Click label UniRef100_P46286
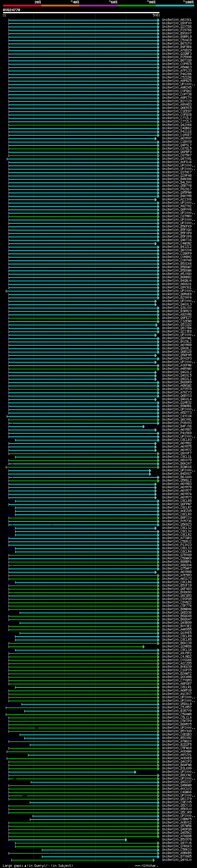This screenshot has width=197, height=868. point(176,74)
